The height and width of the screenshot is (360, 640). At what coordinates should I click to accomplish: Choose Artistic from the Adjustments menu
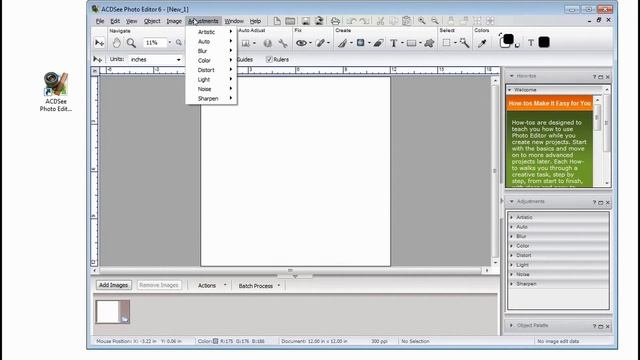pos(211,32)
